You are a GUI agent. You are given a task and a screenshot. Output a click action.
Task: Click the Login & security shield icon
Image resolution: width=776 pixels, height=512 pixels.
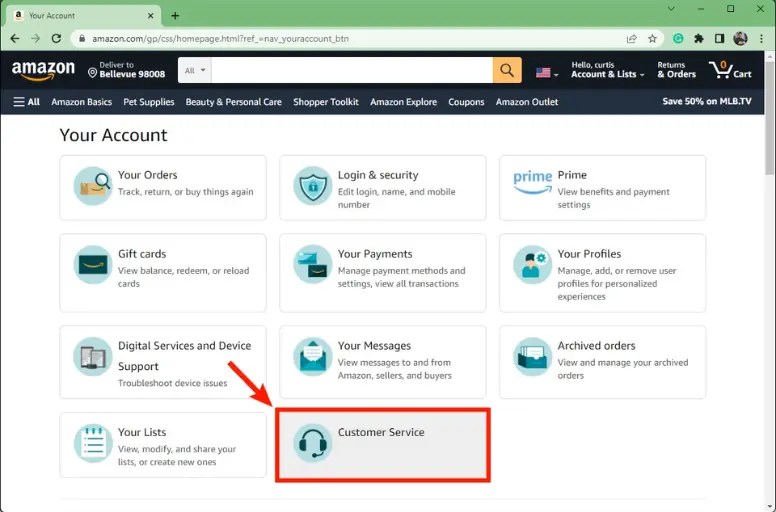click(x=312, y=186)
